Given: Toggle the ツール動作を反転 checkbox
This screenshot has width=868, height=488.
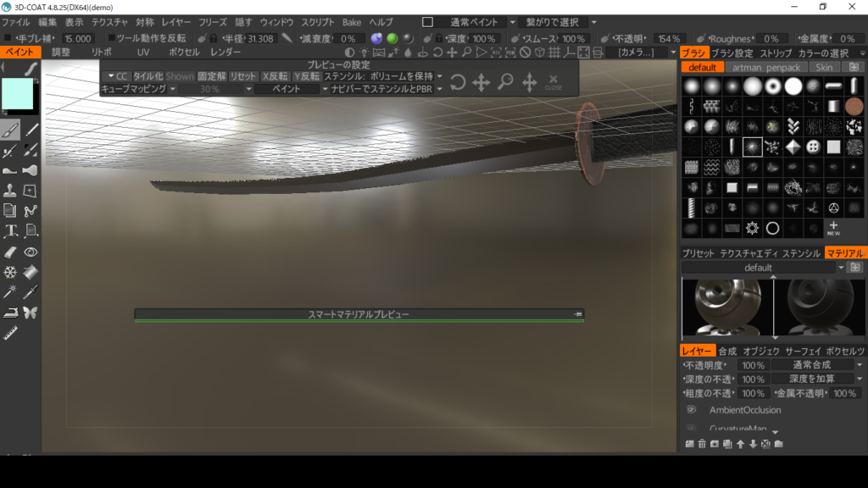Looking at the screenshot, I should [112, 38].
